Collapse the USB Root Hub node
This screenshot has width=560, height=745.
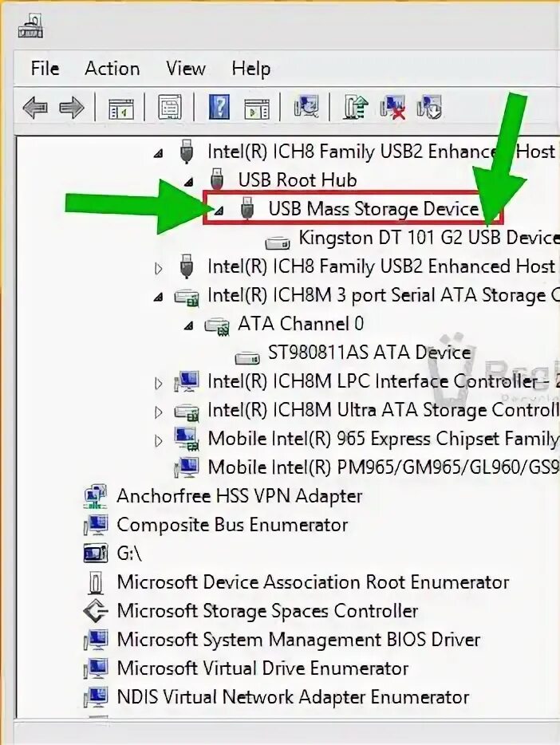[x=189, y=182]
